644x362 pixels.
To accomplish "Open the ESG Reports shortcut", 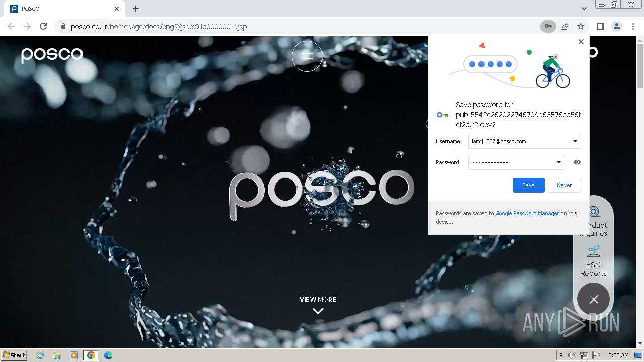I will (x=593, y=261).
